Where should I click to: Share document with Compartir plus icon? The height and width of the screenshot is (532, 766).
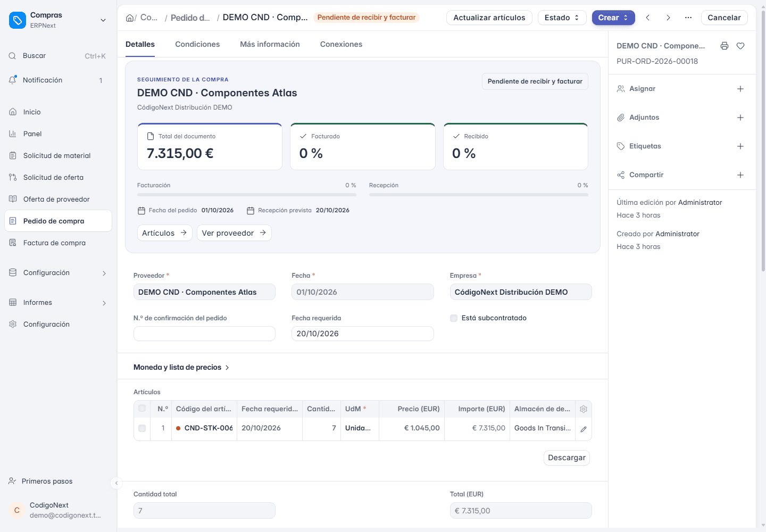[x=740, y=175]
